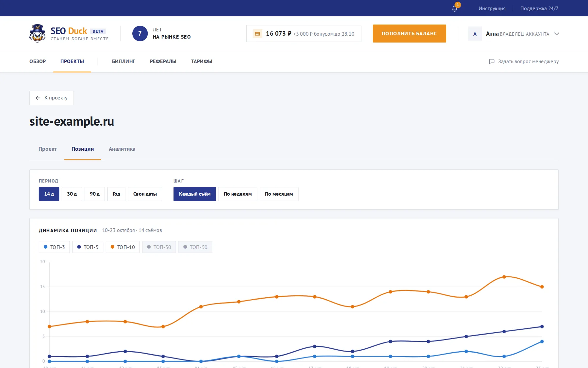Open the notifications bell icon

point(455,8)
